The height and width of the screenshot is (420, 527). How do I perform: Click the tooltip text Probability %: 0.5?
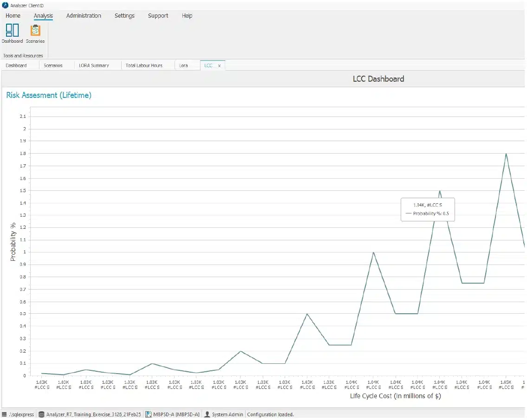point(431,213)
